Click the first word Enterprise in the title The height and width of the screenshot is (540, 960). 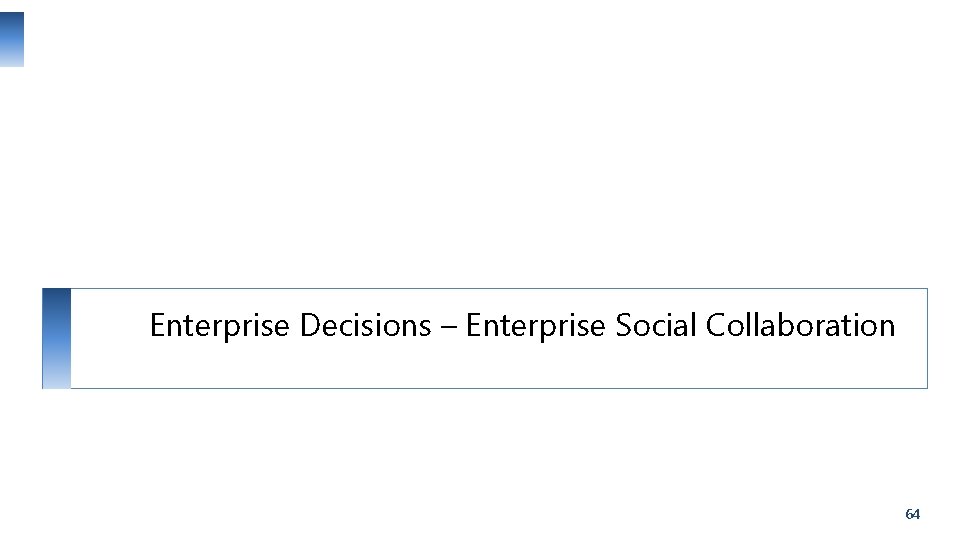pyautogui.click(x=220, y=326)
